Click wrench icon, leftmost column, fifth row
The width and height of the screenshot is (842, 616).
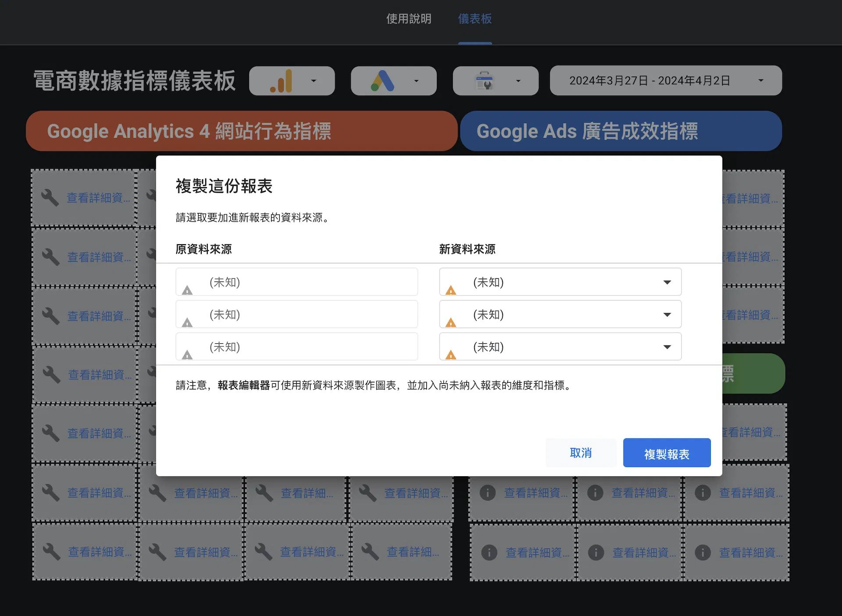click(x=51, y=433)
